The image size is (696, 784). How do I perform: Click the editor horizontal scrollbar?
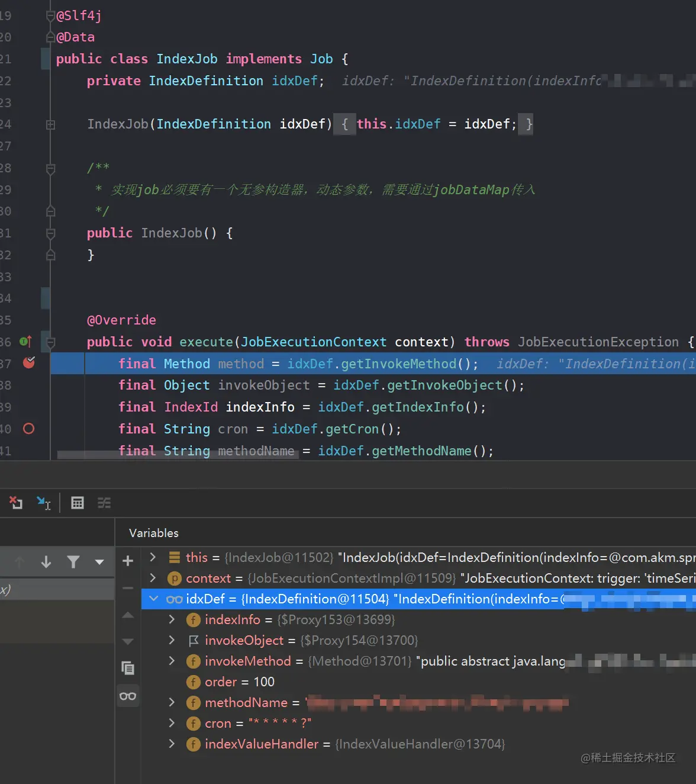(x=178, y=455)
